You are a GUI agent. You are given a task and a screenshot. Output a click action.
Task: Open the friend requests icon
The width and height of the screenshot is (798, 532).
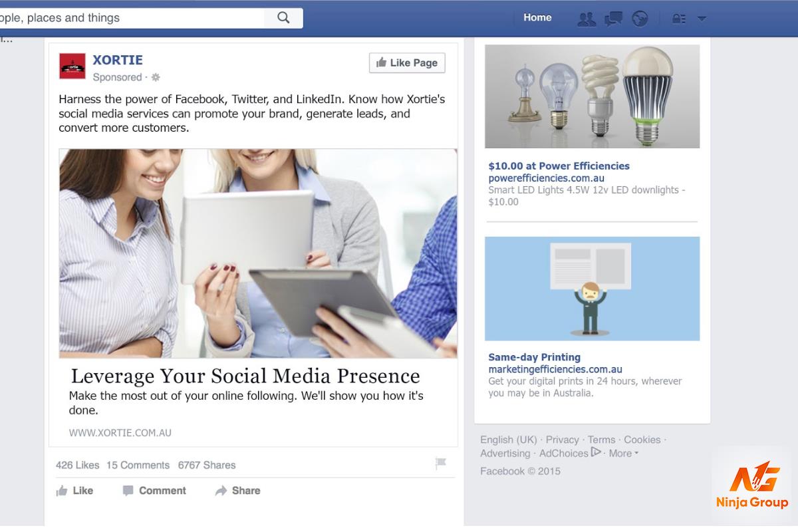pyautogui.click(x=587, y=19)
